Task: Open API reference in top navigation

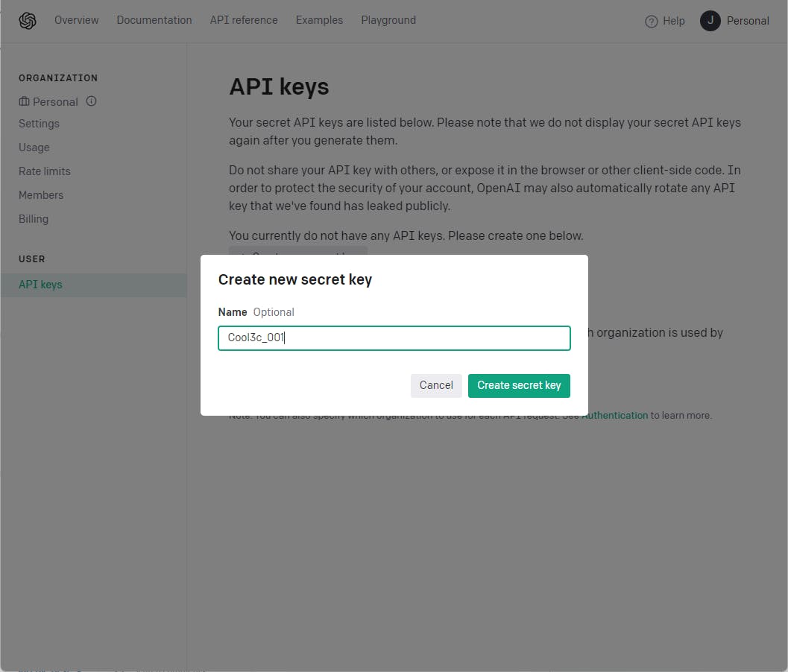Action: coord(244,20)
